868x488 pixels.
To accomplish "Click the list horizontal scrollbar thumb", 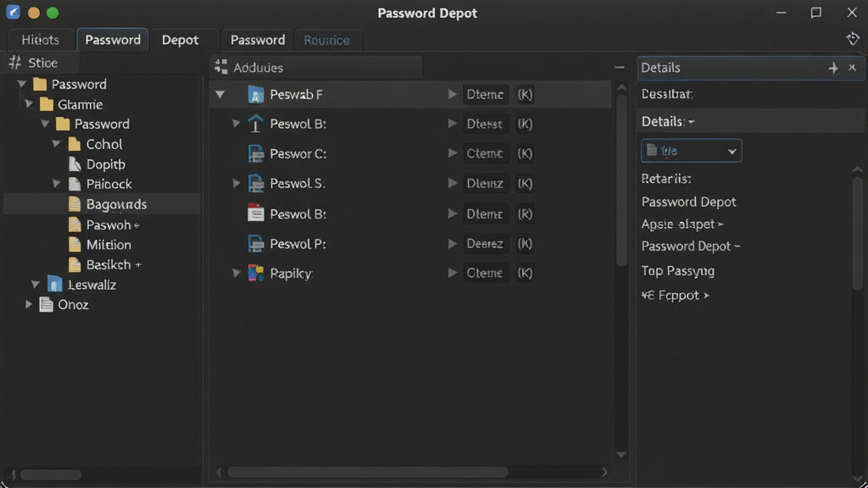I will click(x=368, y=472).
